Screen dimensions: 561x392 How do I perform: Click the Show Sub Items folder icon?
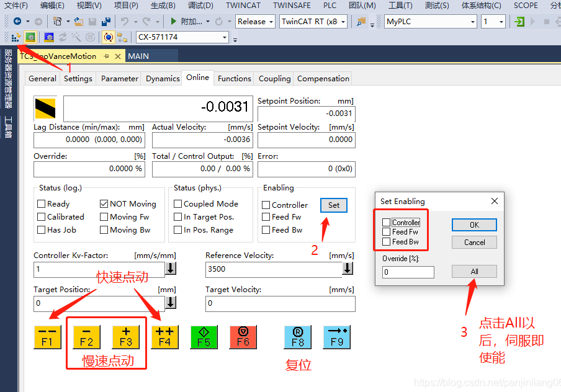click(x=122, y=37)
